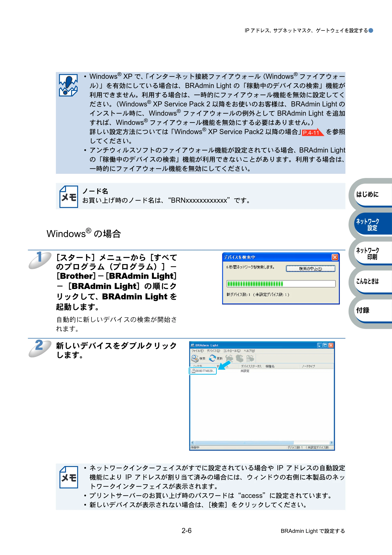Click the last greyed-out printer toolbar icon
The height and width of the screenshot is (555, 392).
[250, 358]
